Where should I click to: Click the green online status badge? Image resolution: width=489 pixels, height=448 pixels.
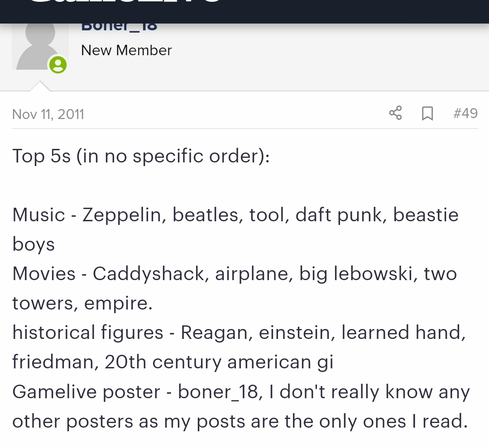(58, 65)
